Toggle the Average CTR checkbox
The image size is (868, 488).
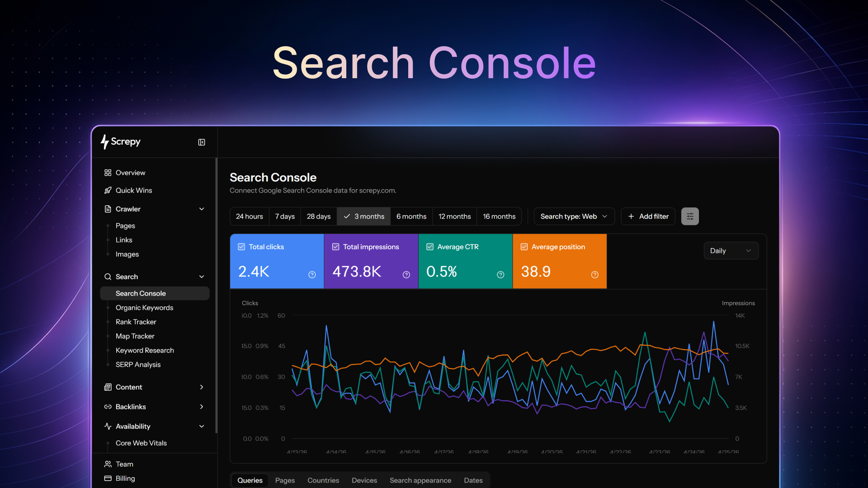click(430, 247)
